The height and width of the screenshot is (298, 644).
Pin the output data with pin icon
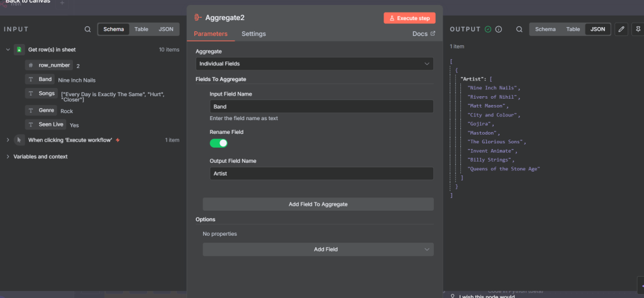(638, 29)
